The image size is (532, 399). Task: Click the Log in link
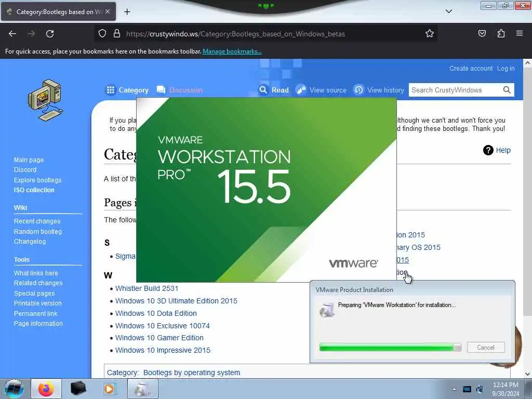point(506,68)
